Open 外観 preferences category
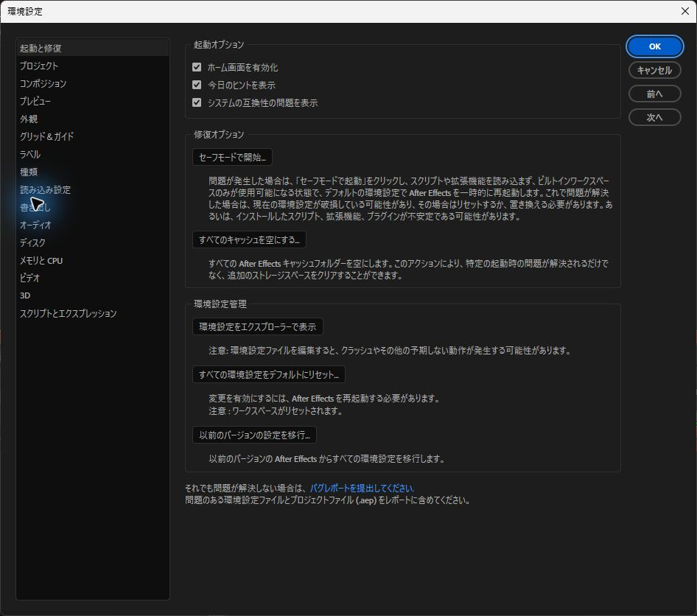 coord(92,119)
